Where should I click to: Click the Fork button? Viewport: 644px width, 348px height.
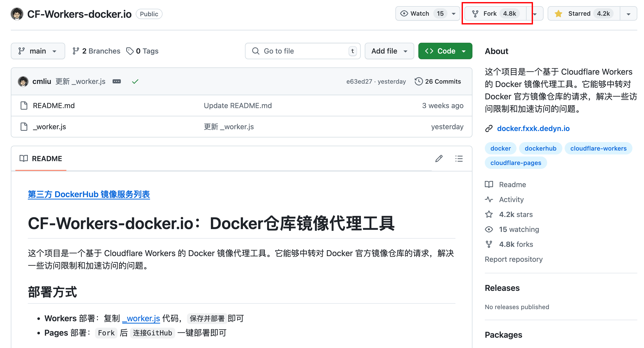coord(496,14)
